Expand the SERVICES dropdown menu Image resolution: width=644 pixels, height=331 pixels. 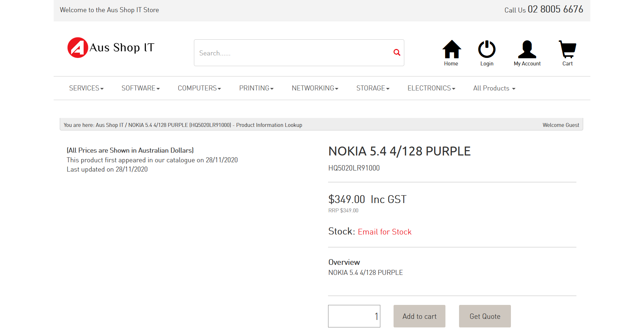click(x=86, y=88)
